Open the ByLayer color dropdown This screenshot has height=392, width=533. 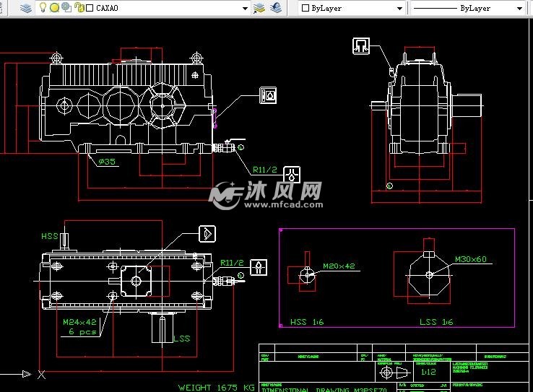[399, 9]
